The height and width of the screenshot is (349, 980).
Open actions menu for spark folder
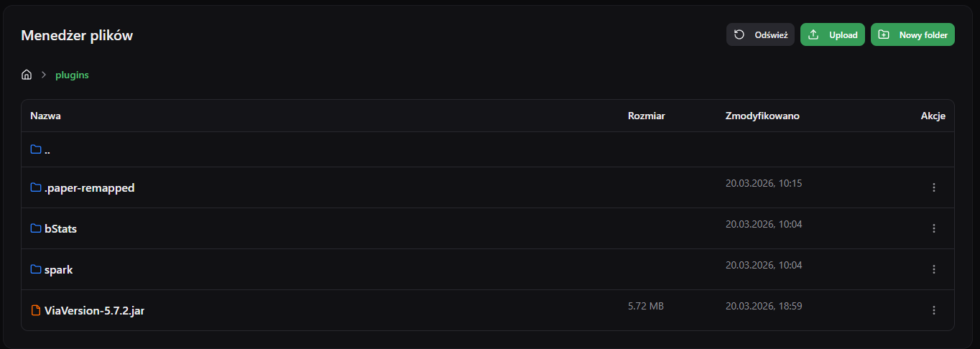[934, 269]
